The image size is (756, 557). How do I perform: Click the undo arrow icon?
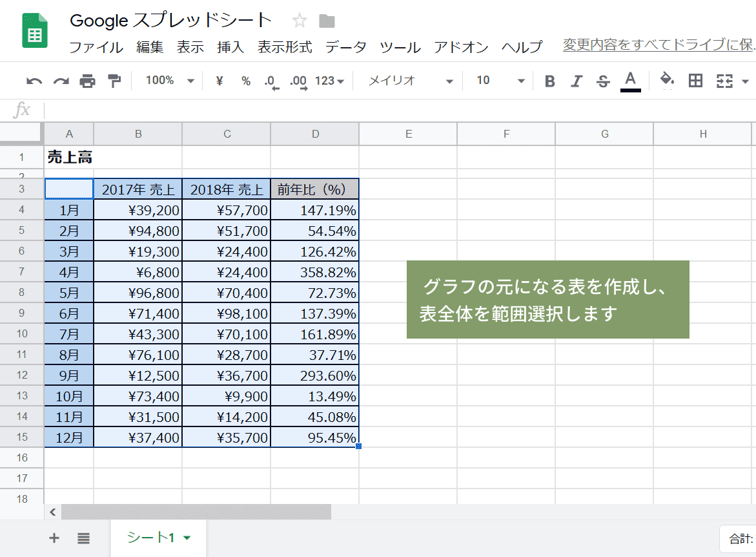click(34, 81)
